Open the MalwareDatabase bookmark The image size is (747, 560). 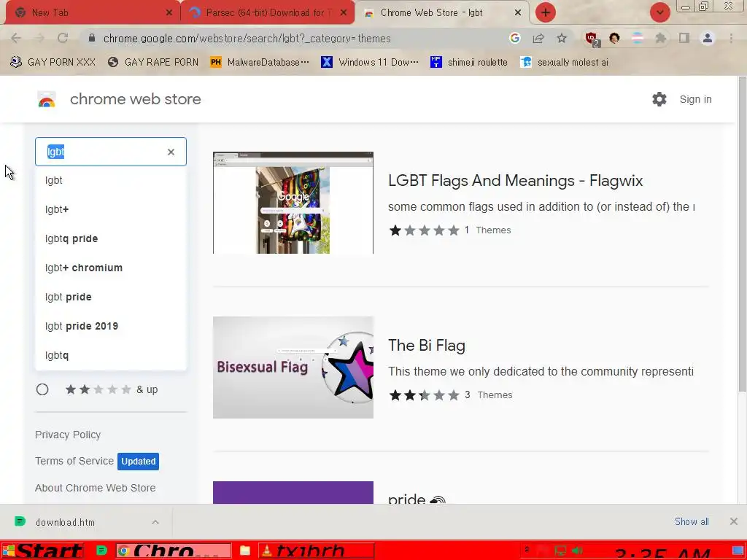260,62
